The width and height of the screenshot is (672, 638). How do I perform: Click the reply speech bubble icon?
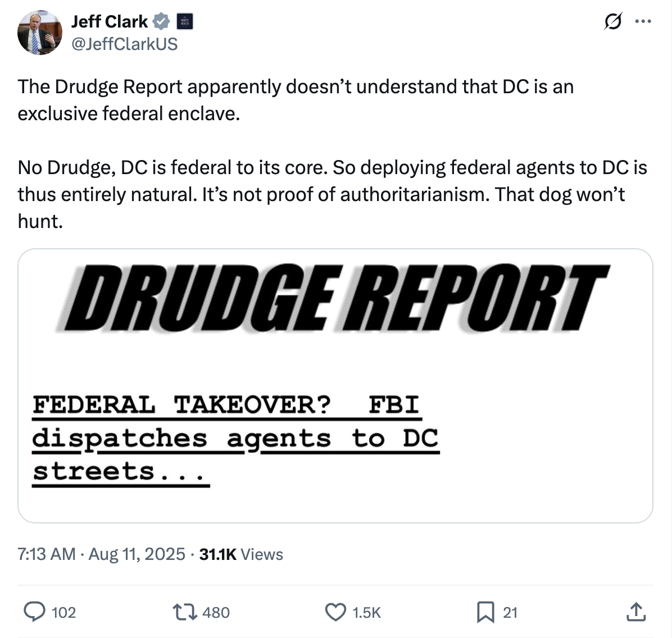(x=35, y=612)
